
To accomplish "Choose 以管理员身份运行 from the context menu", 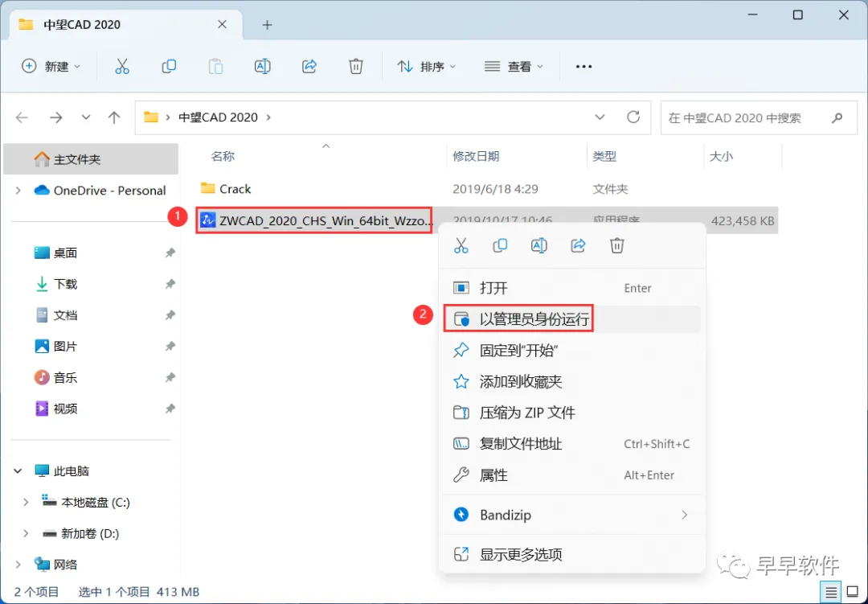I will point(572,318).
